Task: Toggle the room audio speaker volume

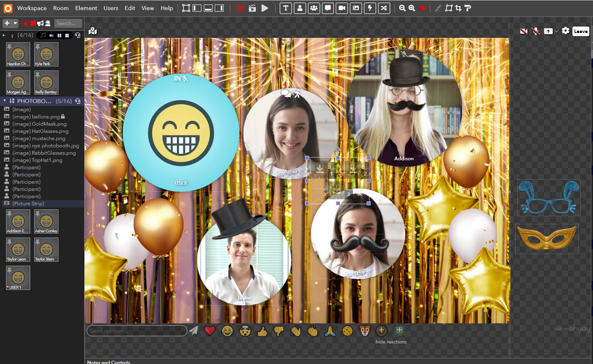Action: [51, 35]
